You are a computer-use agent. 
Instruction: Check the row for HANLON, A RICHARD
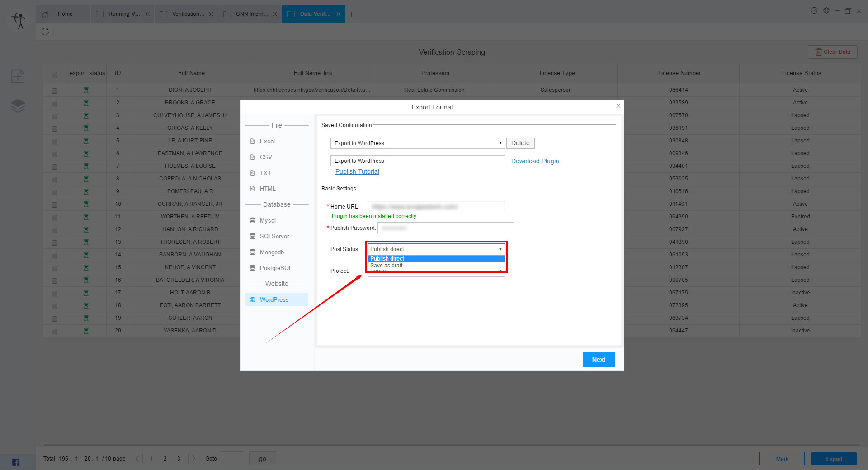[x=54, y=230]
